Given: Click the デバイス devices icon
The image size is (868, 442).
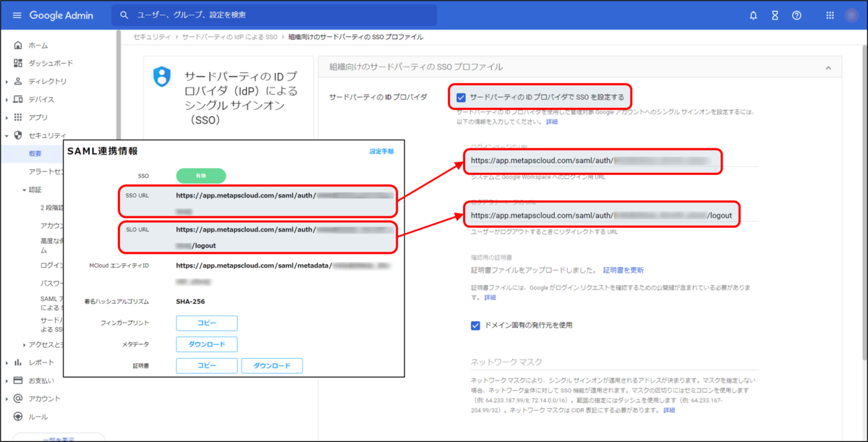Looking at the screenshot, I should [x=18, y=100].
